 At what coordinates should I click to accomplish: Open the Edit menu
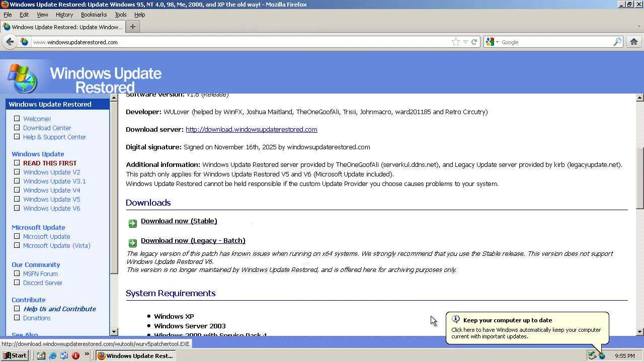coord(24,15)
